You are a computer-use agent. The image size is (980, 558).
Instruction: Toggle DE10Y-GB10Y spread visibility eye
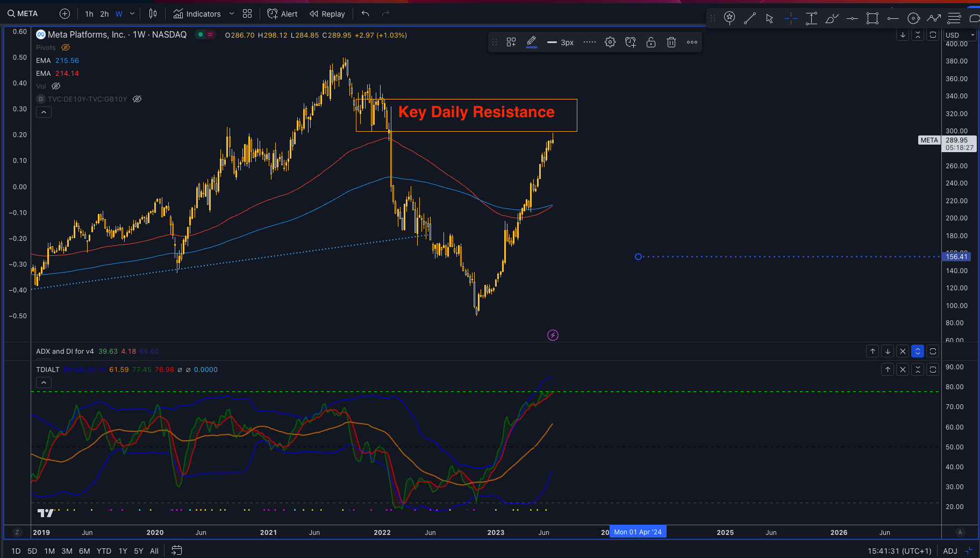pos(137,99)
